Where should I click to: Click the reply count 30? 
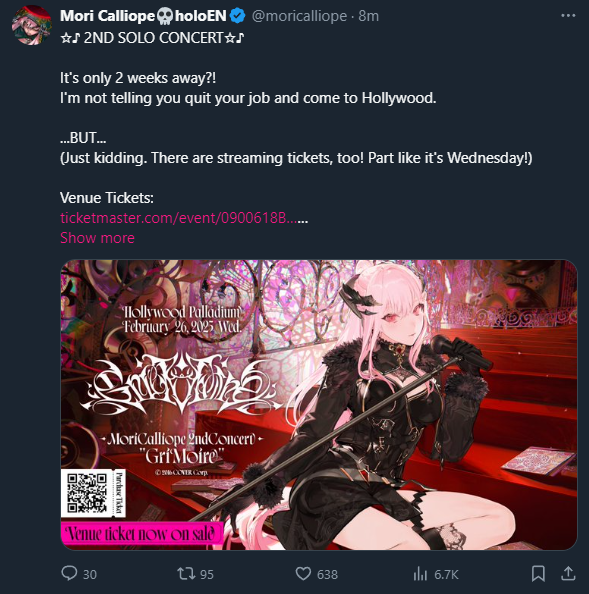pyautogui.click(x=90, y=574)
